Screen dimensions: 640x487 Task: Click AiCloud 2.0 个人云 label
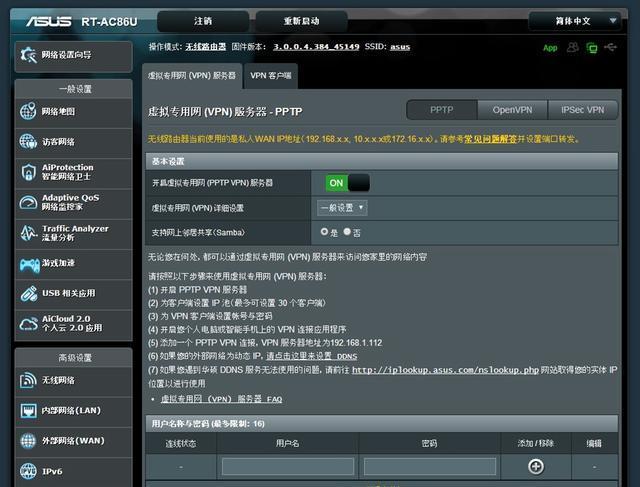[72, 323]
